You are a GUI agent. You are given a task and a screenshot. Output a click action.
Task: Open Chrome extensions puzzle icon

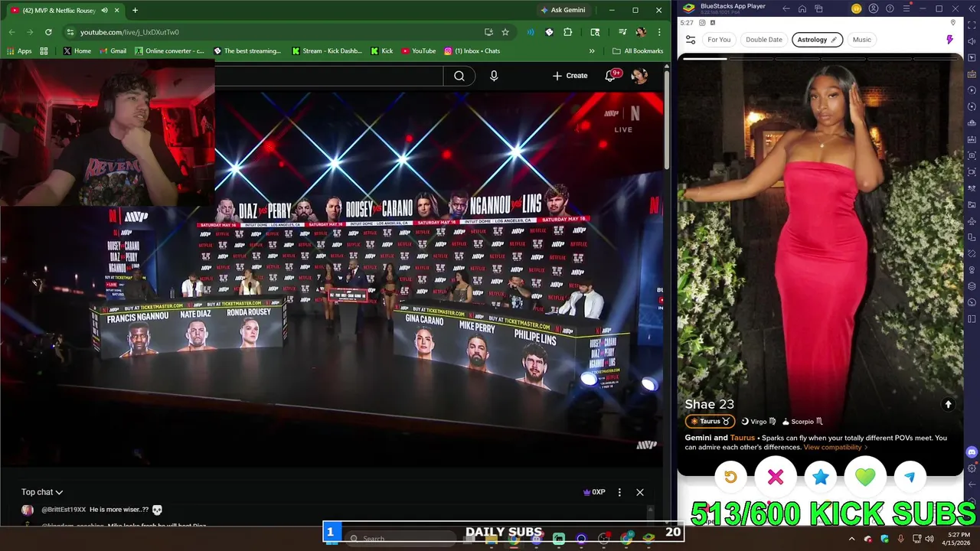568,32
